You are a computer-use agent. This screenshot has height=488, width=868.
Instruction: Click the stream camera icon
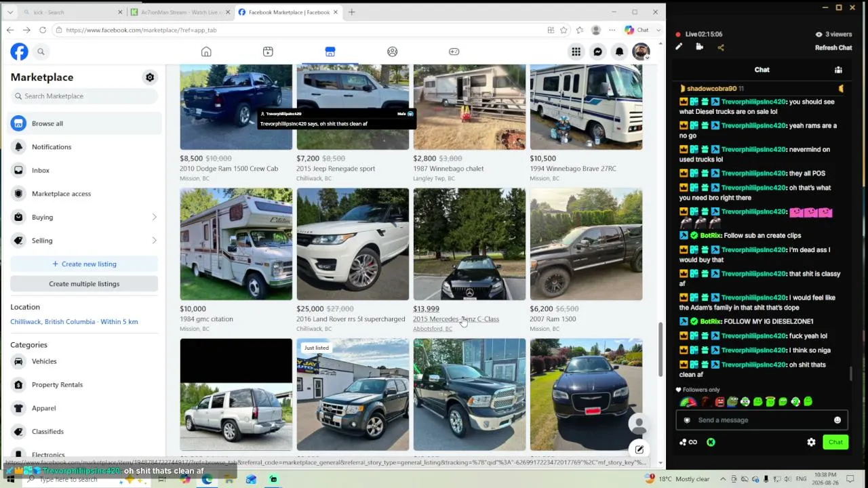click(x=699, y=47)
